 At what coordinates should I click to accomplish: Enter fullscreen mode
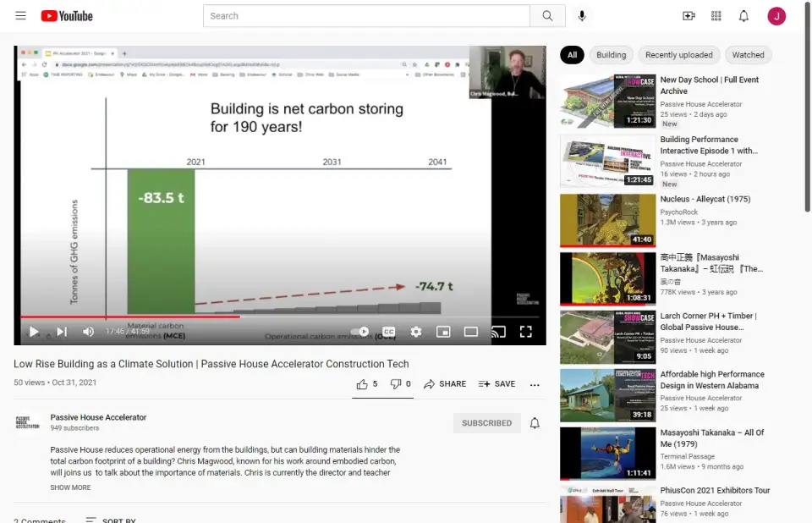pyautogui.click(x=525, y=332)
